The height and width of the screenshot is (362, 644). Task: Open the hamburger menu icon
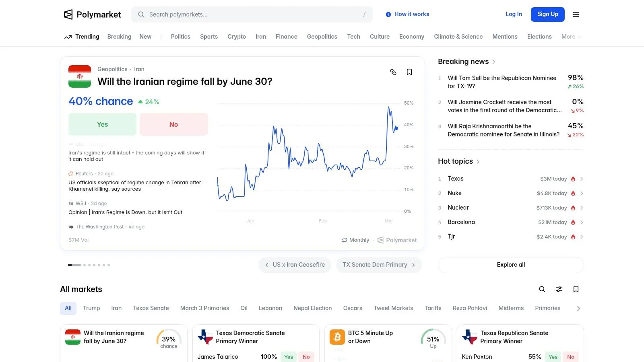576,14
